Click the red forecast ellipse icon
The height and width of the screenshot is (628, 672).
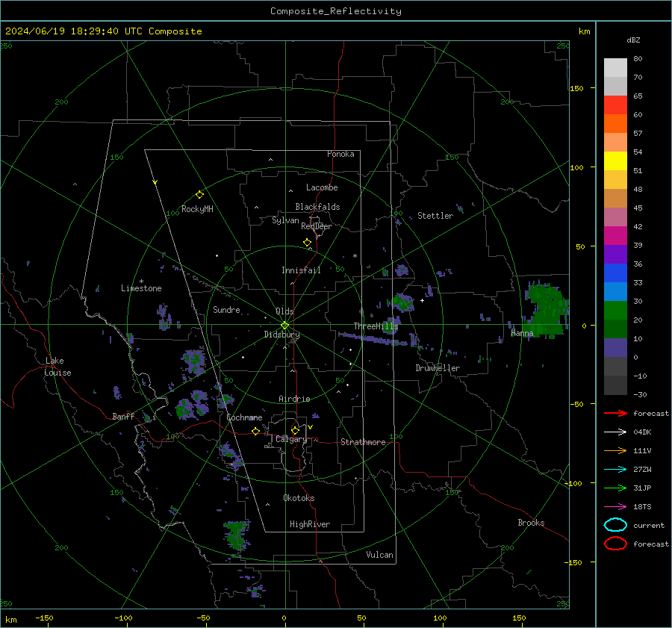615,544
